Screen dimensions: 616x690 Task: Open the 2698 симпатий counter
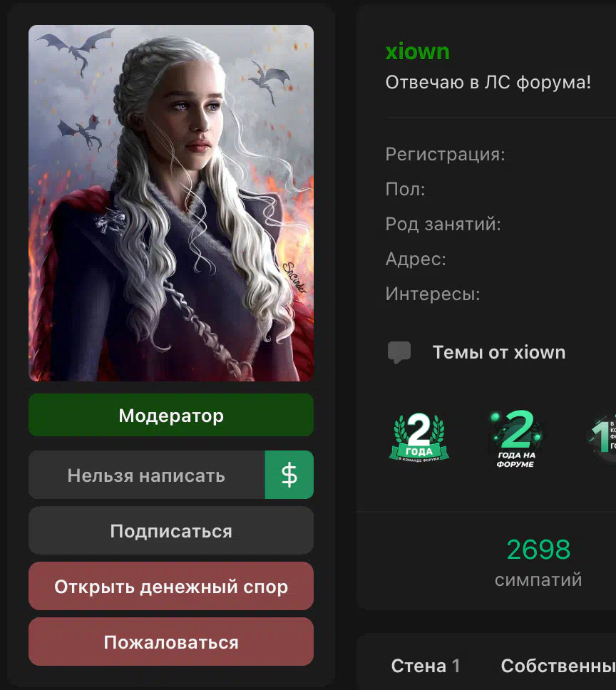tap(538, 562)
